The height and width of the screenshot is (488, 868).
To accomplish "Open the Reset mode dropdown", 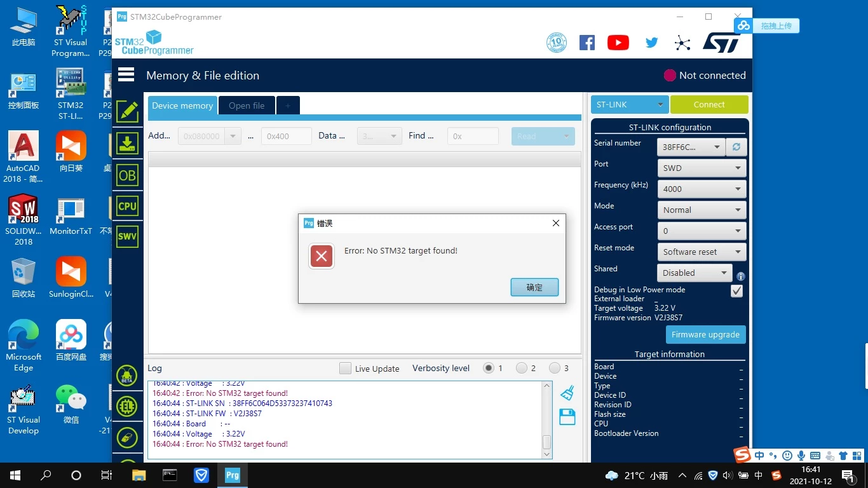I will [x=702, y=252].
